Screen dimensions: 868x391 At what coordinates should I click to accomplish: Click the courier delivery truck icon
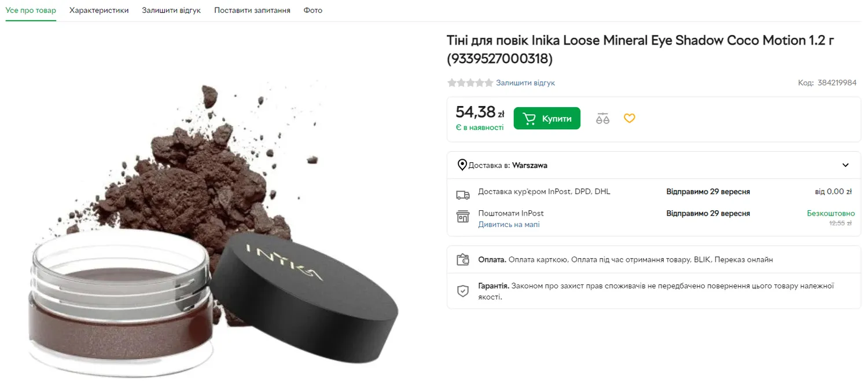(462, 195)
